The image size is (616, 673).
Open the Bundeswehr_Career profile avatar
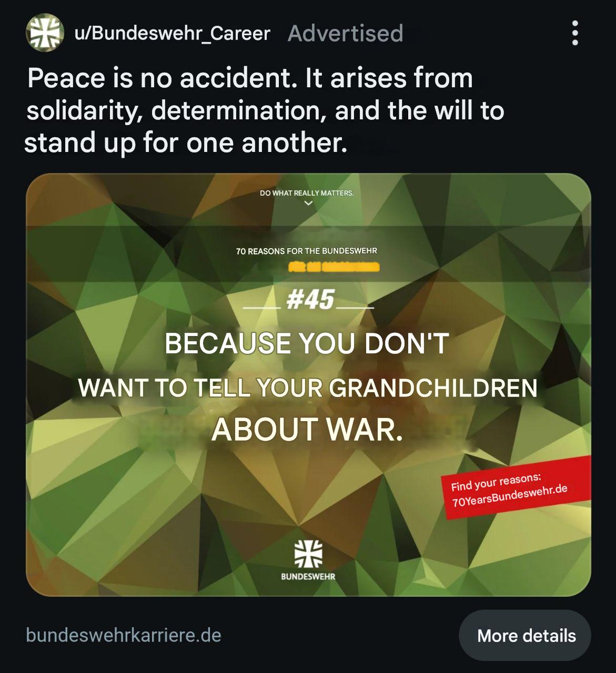pos(45,33)
